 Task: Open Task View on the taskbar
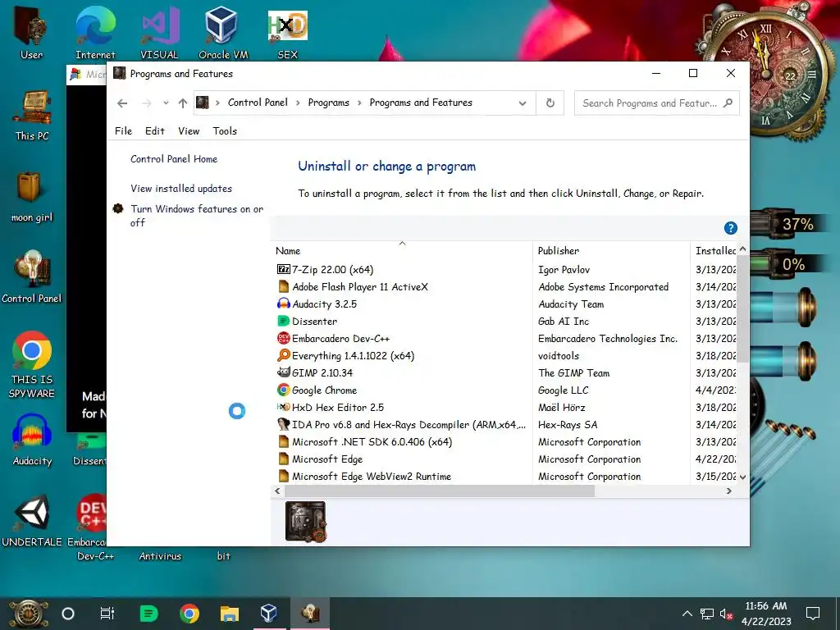[x=107, y=614]
